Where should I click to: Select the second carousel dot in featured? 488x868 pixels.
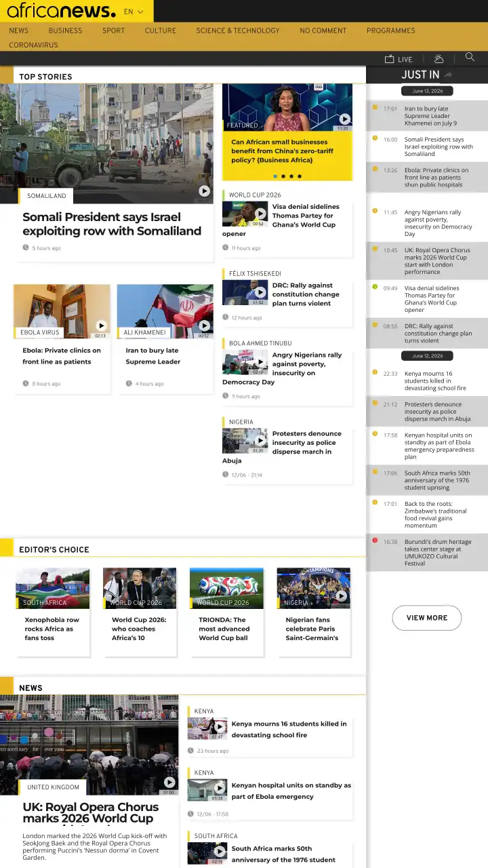click(x=283, y=176)
